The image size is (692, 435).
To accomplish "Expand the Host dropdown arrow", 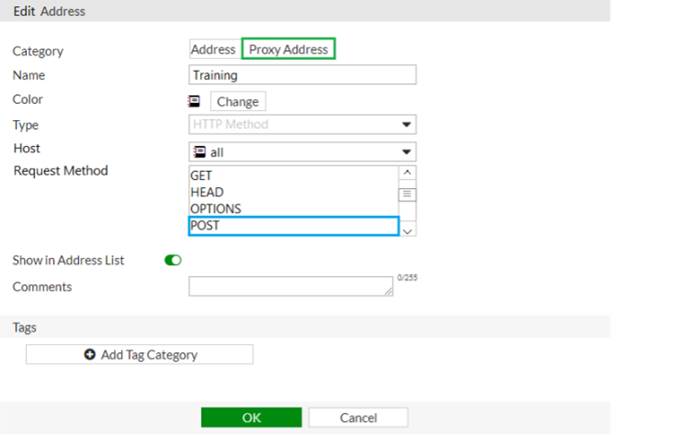I will click(407, 152).
